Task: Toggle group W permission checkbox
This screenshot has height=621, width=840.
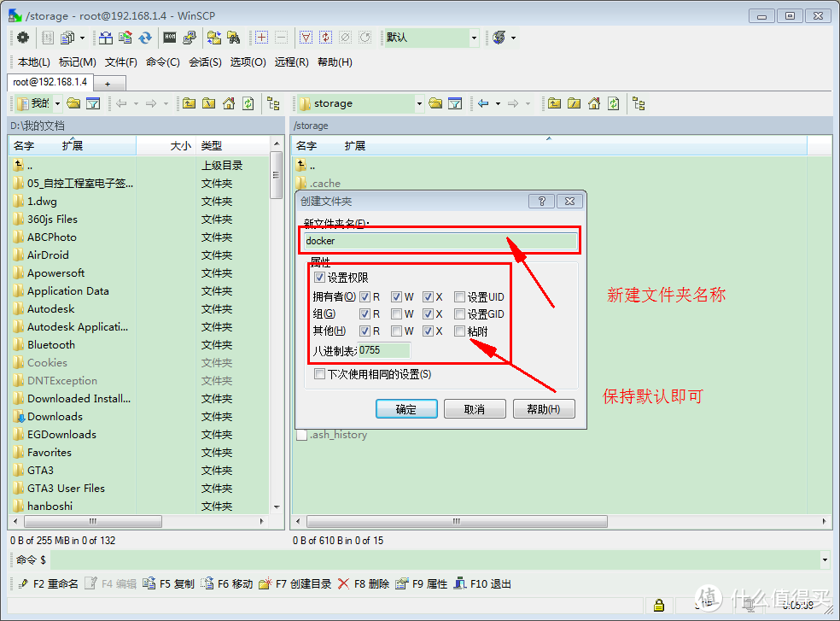Action: [396, 313]
